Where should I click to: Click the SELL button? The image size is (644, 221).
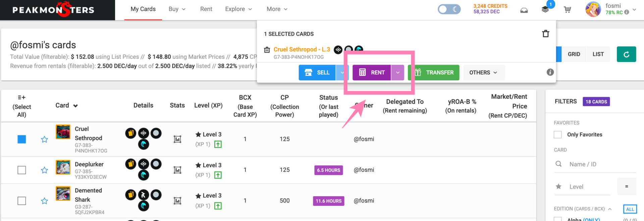coord(317,72)
